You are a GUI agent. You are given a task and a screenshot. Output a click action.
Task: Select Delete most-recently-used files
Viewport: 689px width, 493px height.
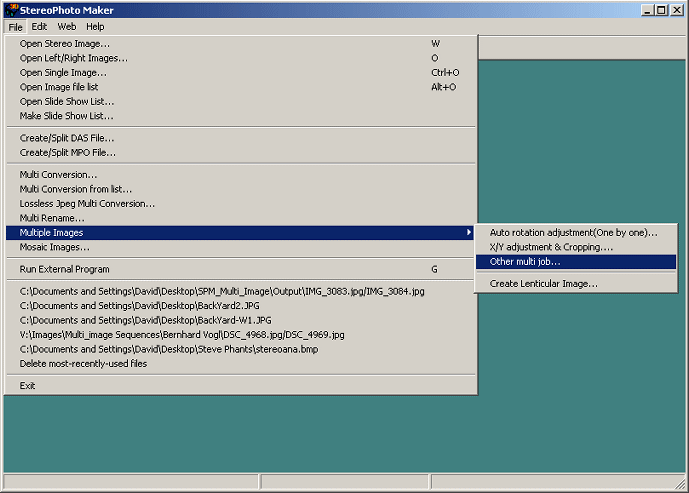tap(241, 364)
